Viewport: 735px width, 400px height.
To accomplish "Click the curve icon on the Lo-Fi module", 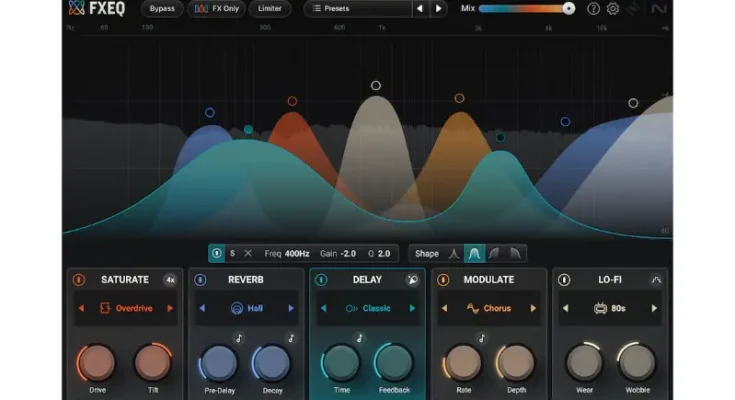I will (x=656, y=280).
